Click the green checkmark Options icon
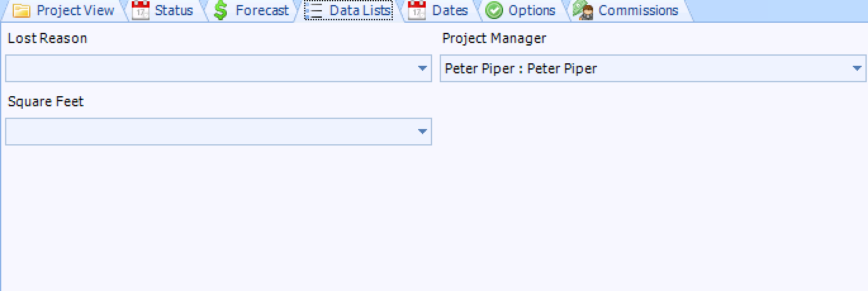 click(494, 11)
